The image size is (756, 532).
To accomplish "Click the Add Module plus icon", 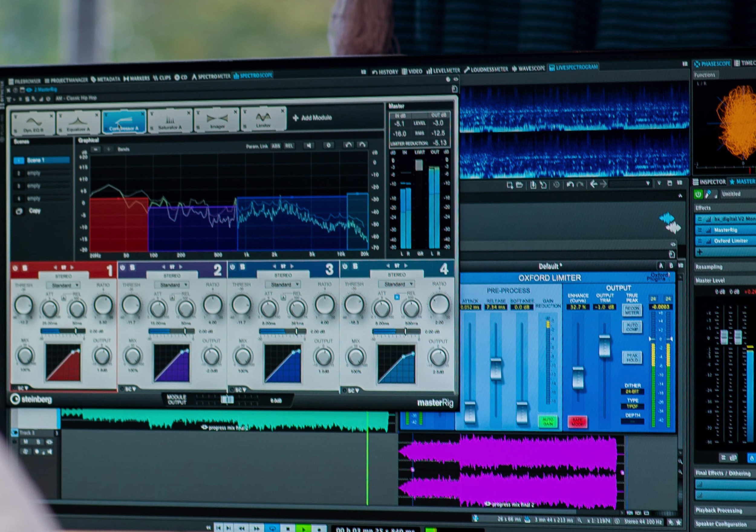I will tap(296, 118).
